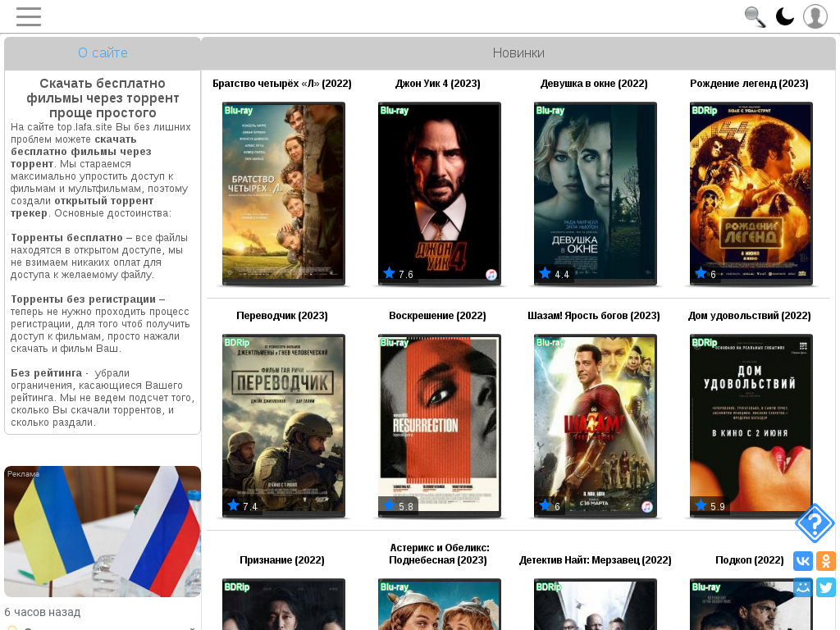Open the Переводчик (2023) title link
This screenshot has width=840, height=630.
282,316
